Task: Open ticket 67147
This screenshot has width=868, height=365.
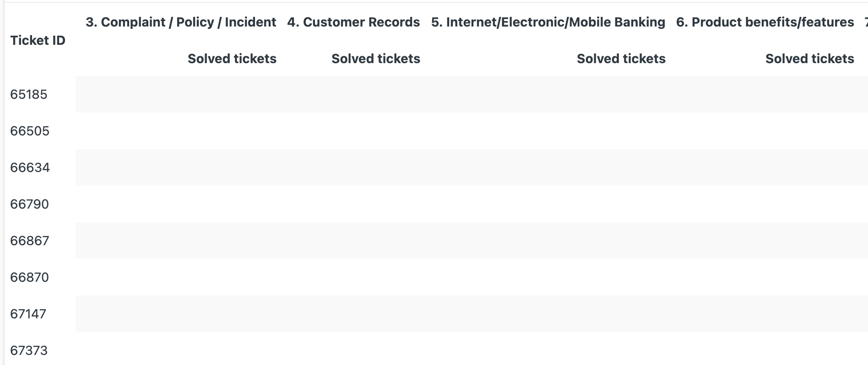Action: (x=28, y=314)
